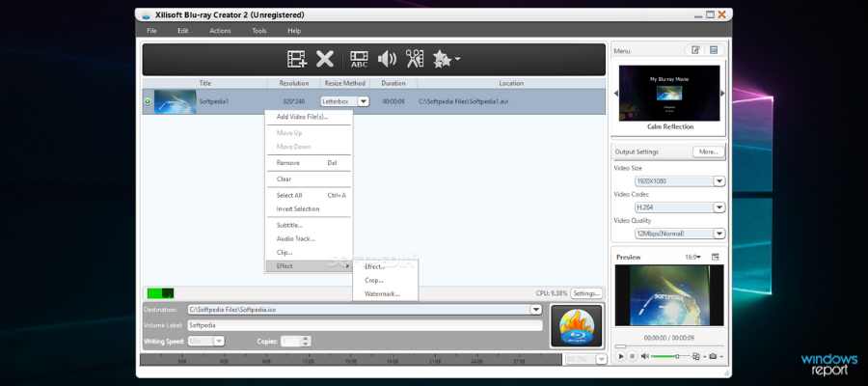868x386 pixels.
Task: Choose Clear in the context menu
Action: [x=309, y=179]
